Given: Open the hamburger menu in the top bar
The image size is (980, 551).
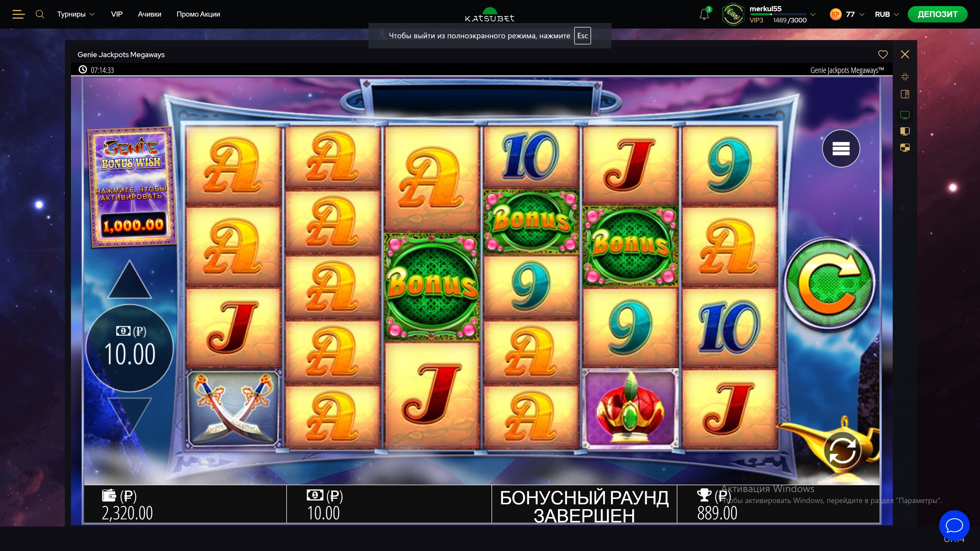Looking at the screenshot, I should (x=18, y=15).
